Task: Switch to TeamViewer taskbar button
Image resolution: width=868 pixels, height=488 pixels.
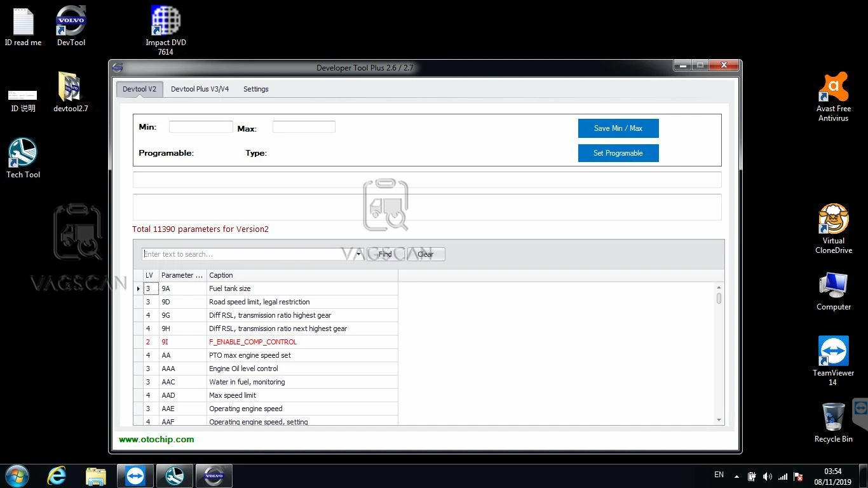Action: 135,475
